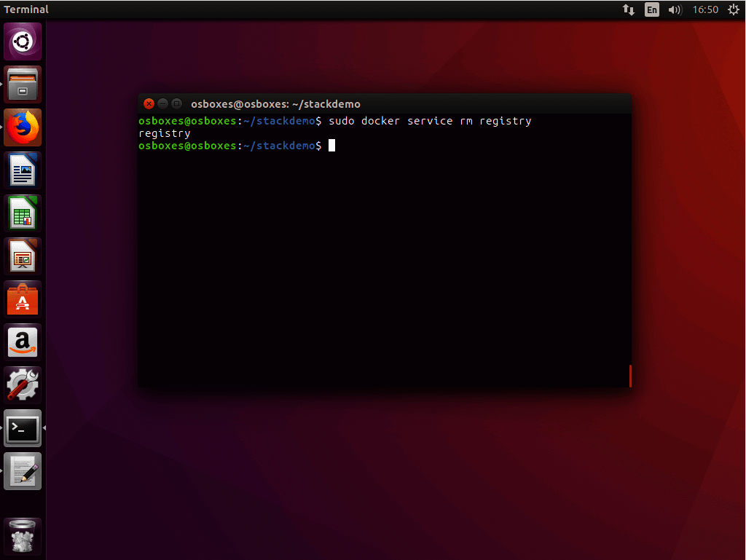Open the system power gear menu
Image resolution: width=746 pixels, height=560 pixels.
click(x=734, y=9)
